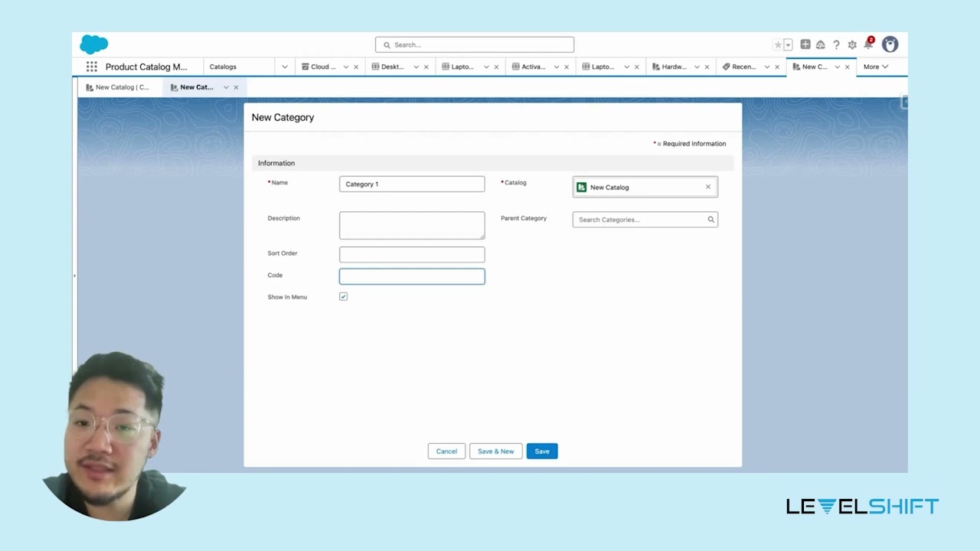
Task: Open the Cloud tab actions chevron
Action: coord(346,67)
